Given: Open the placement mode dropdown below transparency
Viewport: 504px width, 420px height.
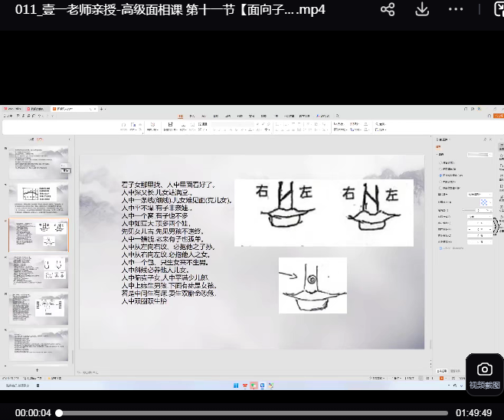Looking at the screenshot, I should 479,217.
